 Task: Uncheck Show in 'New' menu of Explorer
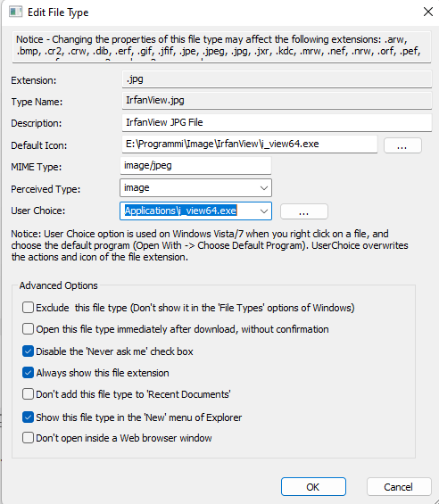28,417
